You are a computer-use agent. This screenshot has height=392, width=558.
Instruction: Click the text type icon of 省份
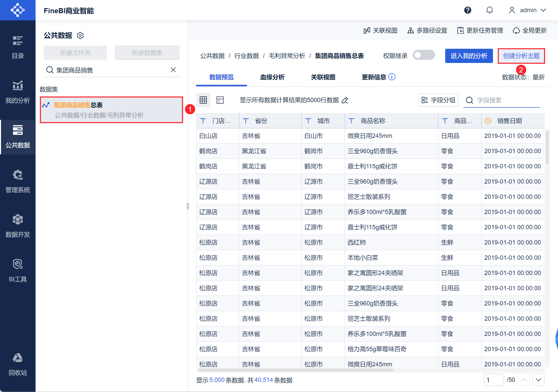point(246,121)
